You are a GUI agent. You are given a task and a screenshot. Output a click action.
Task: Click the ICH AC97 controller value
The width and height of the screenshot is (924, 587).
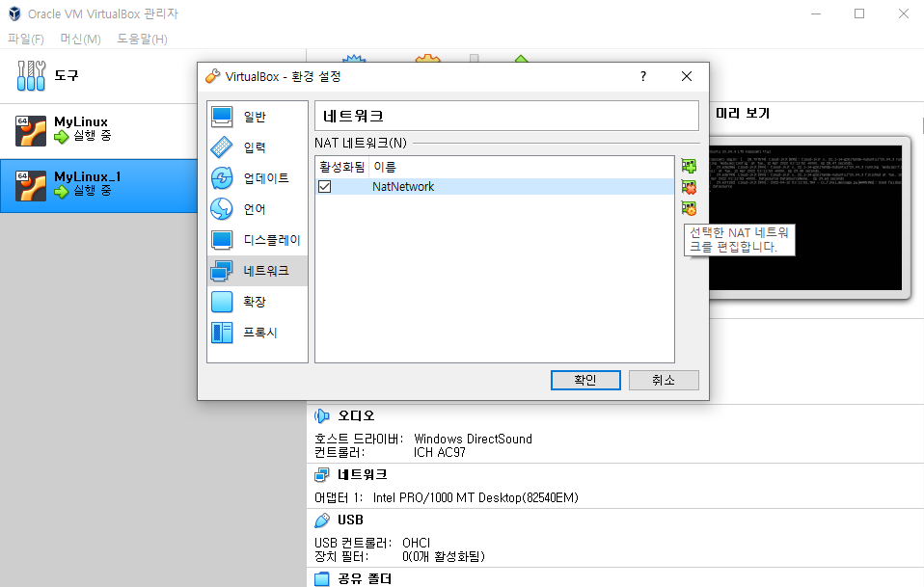pyautogui.click(x=439, y=452)
